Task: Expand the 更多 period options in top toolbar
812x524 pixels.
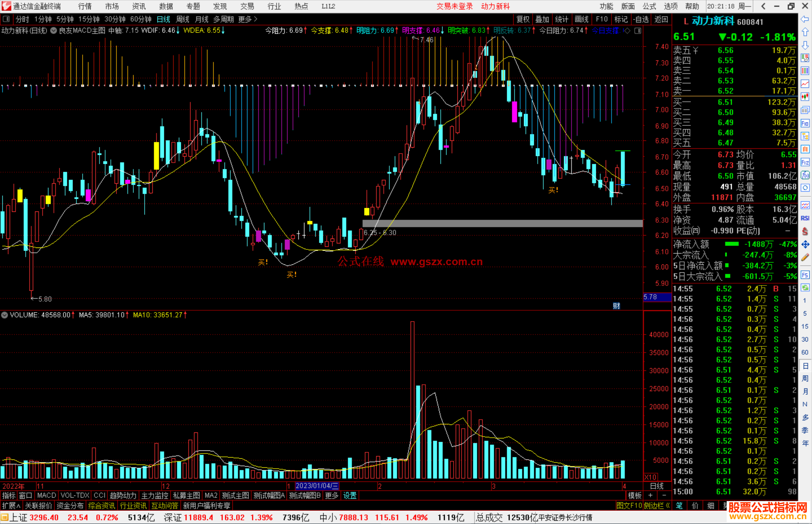Action: click(248, 19)
